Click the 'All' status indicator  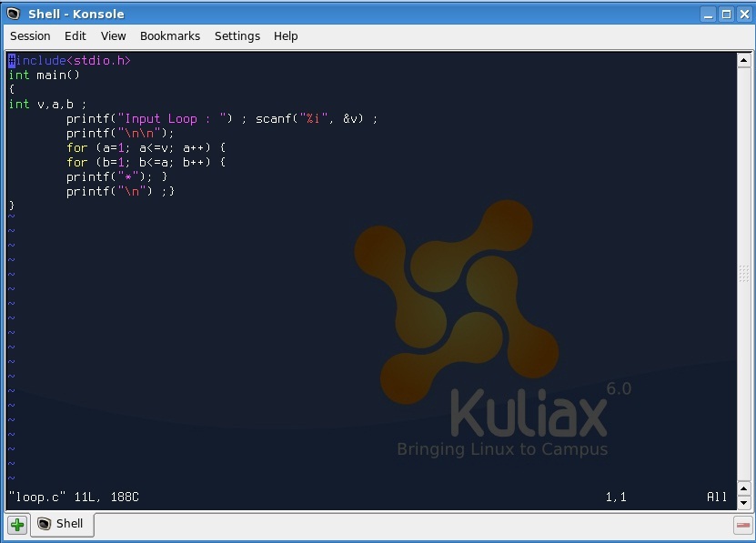click(717, 498)
